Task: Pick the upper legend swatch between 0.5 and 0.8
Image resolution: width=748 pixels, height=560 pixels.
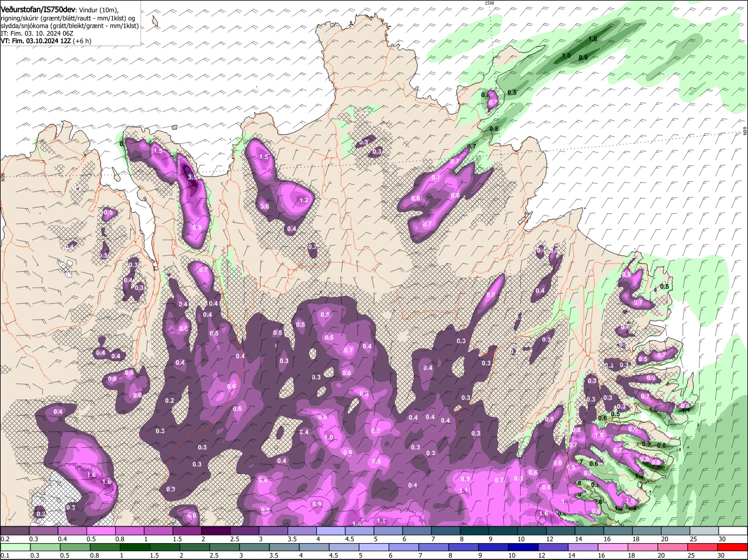Action: [101, 530]
